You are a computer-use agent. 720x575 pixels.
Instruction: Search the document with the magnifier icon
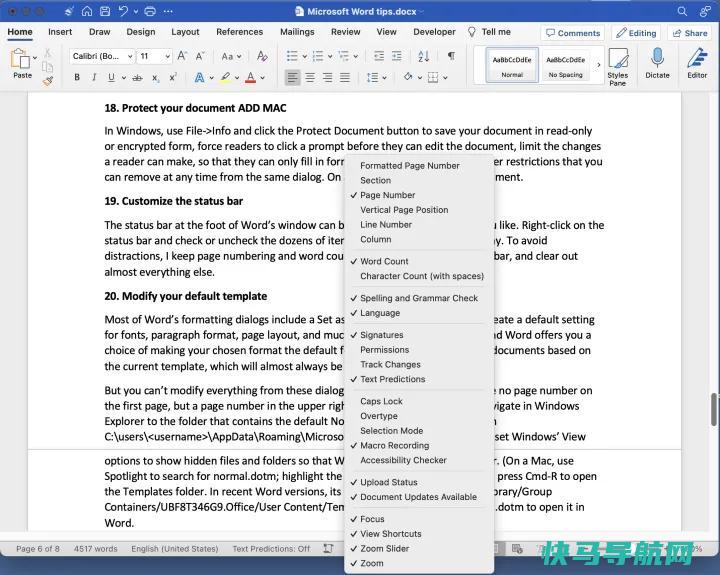682,11
